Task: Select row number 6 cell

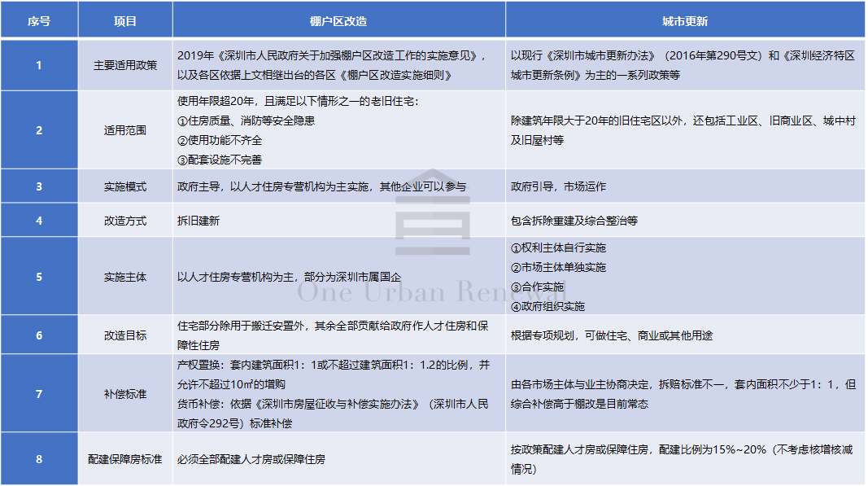Action: click(39, 335)
